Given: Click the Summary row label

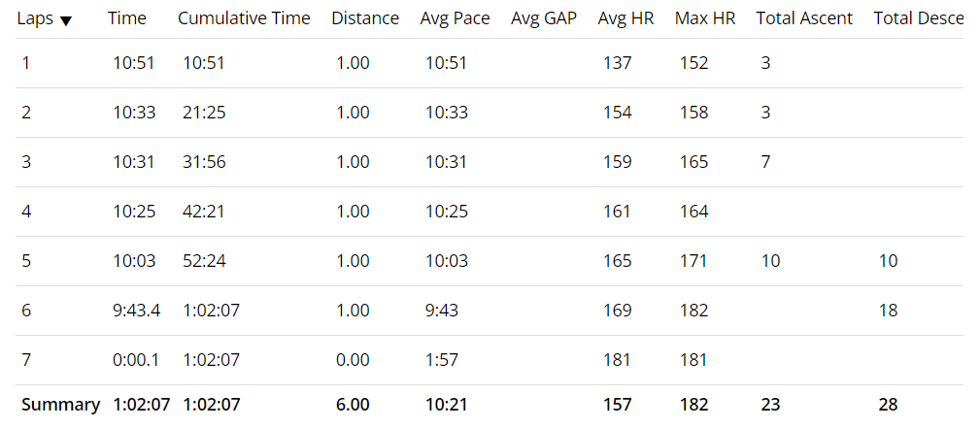Looking at the screenshot, I should point(60,405).
